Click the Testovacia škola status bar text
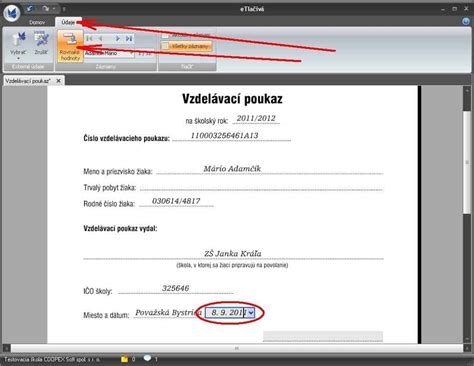 click(52, 360)
